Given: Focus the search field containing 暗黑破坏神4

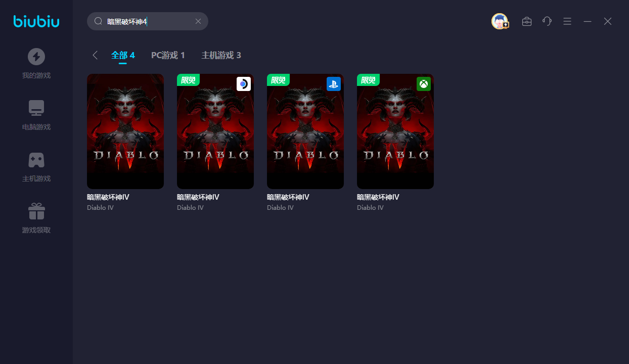Looking at the screenshot, I should tap(147, 21).
